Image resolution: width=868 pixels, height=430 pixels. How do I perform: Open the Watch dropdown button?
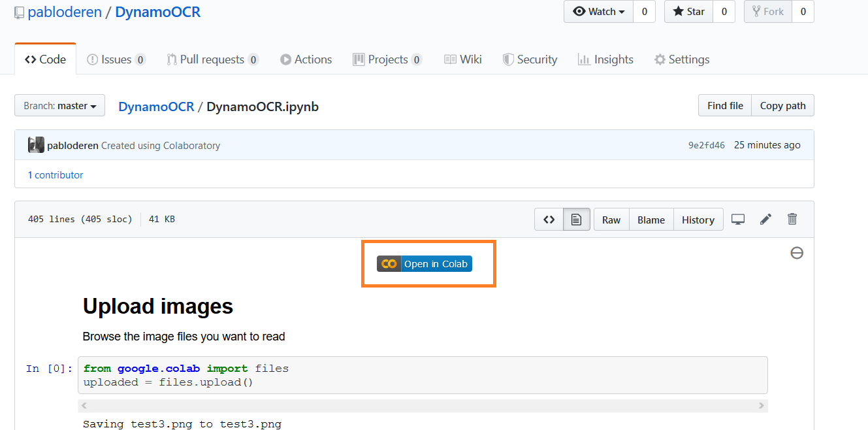click(x=598, y=11)
